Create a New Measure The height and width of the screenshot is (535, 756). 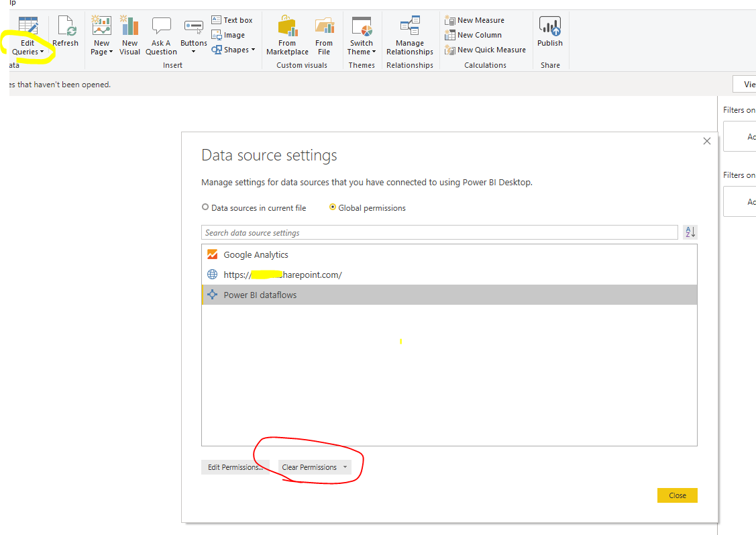474,20
